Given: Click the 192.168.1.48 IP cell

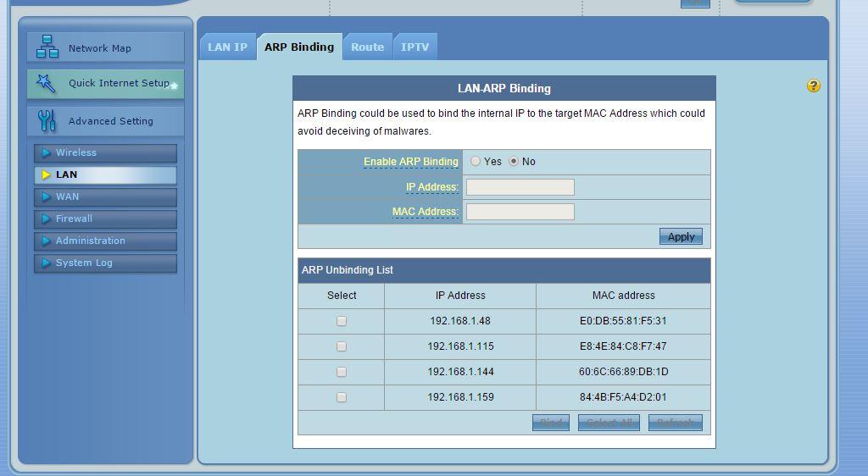Looking at the screenshot, I should click(x=460, y=321).
